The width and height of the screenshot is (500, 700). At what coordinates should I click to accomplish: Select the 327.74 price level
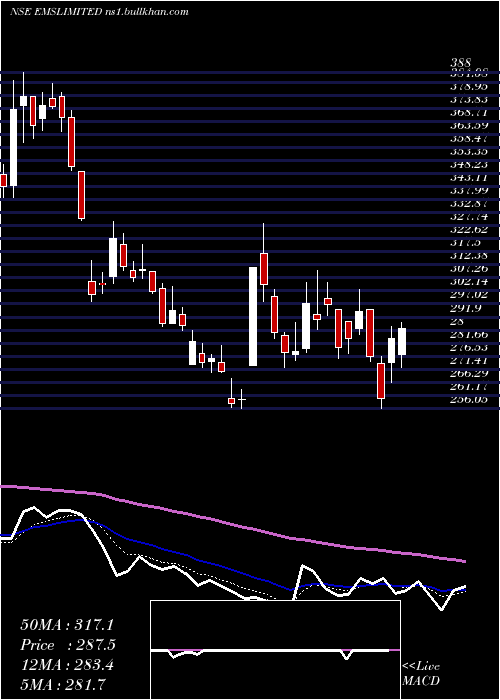pos(468,217)
